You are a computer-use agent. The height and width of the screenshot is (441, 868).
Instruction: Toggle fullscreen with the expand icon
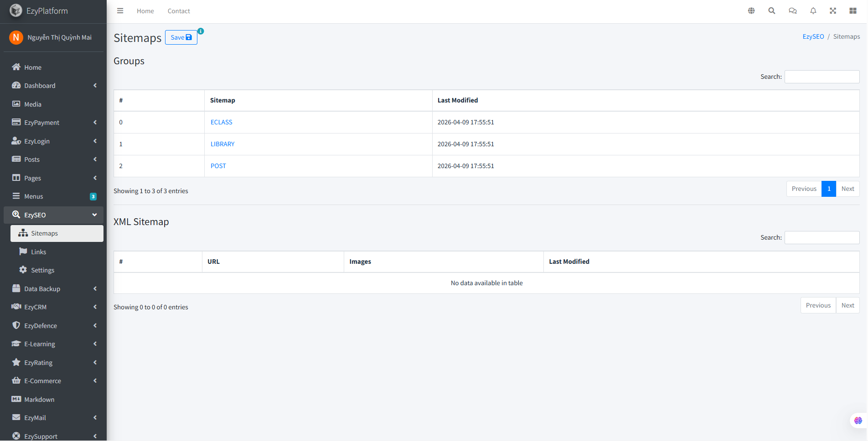tap(832, 11)
